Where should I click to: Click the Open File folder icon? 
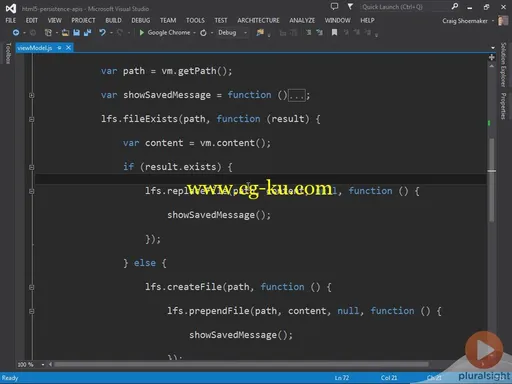point(65,32)
